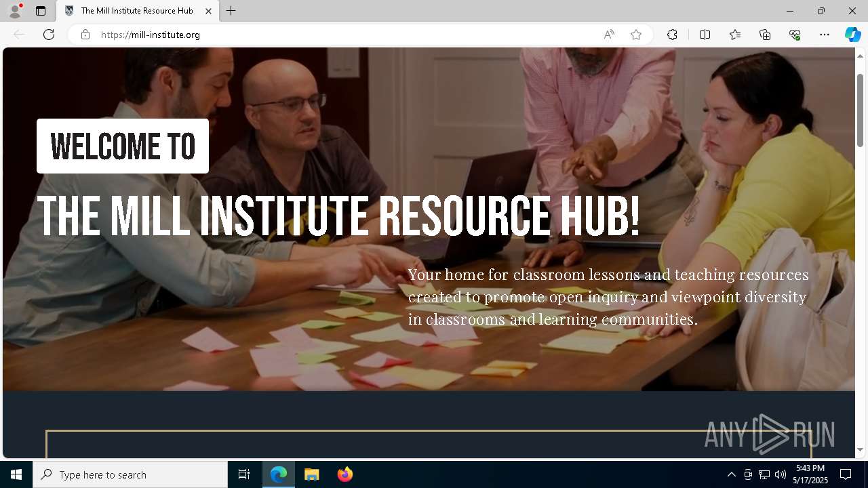This screenshot has height=488, width=868.
Task: Open Settings and more ellipsis menu
Action: [x=825, y=35]
